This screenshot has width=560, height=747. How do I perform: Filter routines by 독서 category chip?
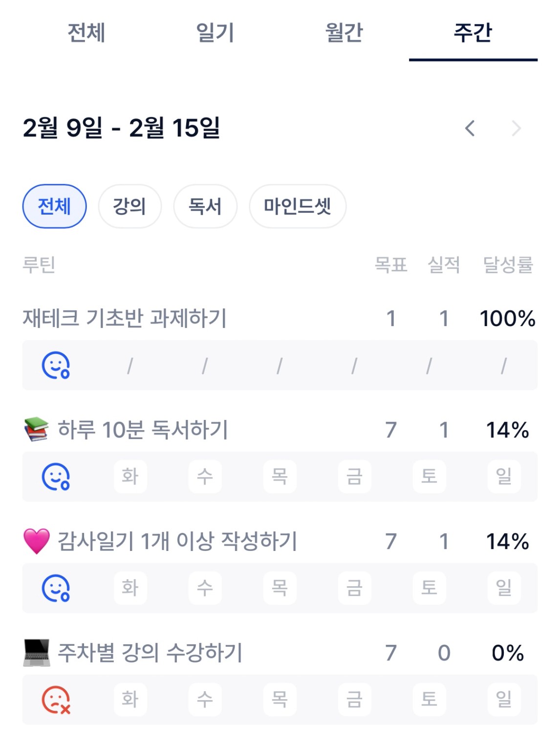point(205,206)
